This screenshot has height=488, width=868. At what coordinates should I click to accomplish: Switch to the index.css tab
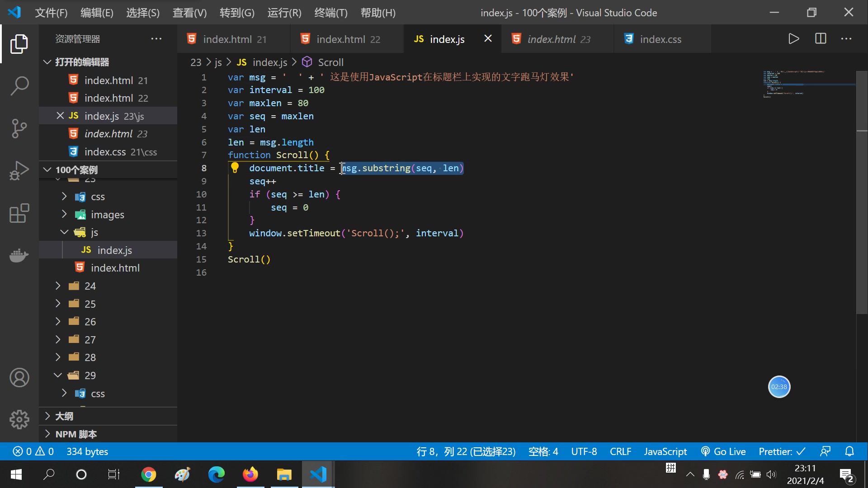[x=660, y=39]
